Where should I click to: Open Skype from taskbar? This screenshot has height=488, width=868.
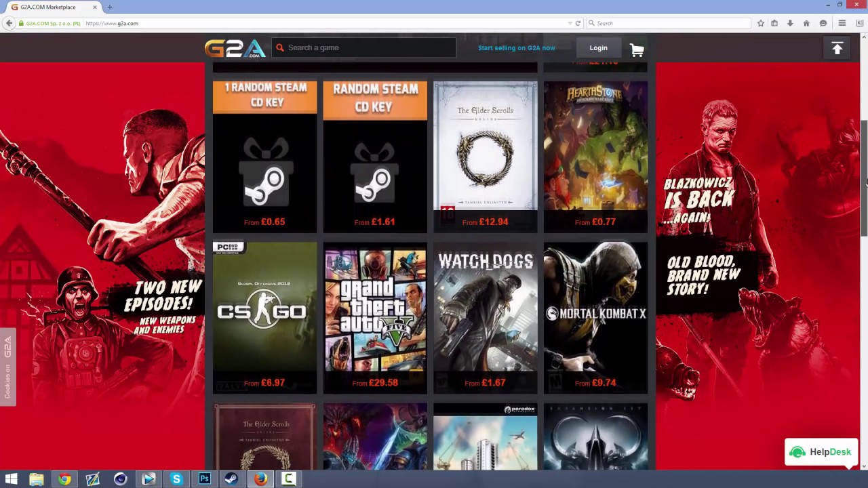(176, 479)
